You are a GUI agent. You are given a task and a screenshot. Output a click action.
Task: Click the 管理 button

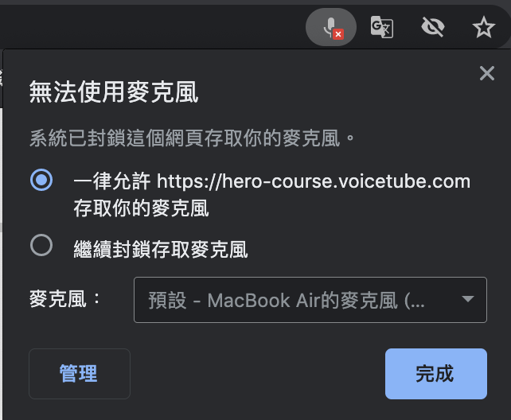click(80, 374)
